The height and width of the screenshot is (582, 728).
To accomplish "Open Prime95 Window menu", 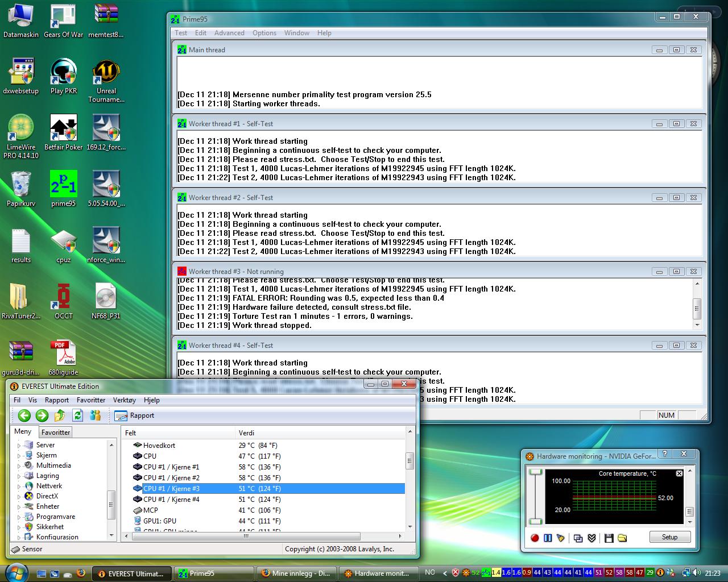I will [x=297, y=33].
